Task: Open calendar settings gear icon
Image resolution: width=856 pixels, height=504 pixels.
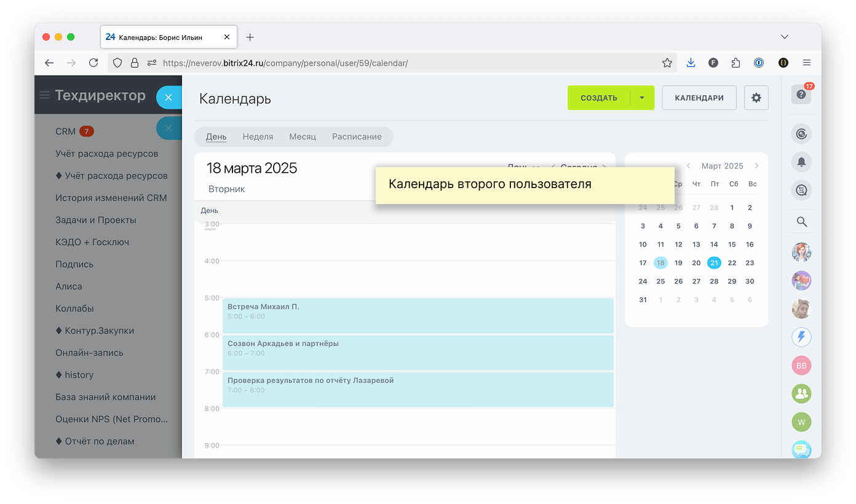Action: tap(756, 98)
